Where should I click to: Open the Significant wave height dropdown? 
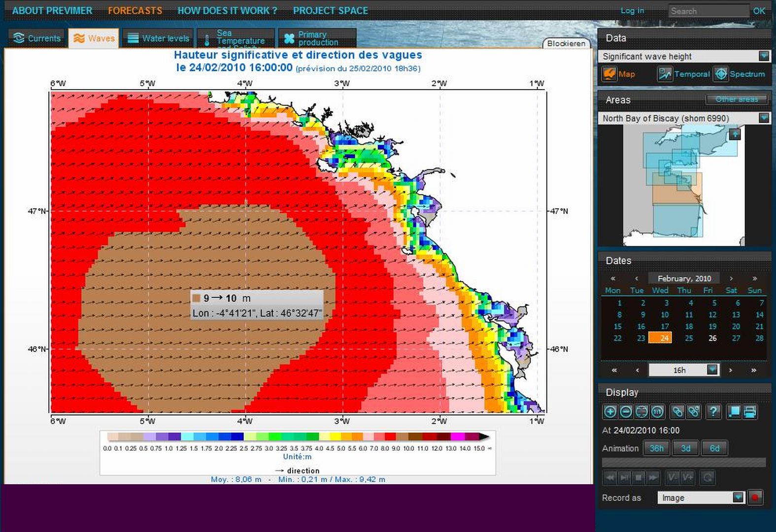[764, 56]
